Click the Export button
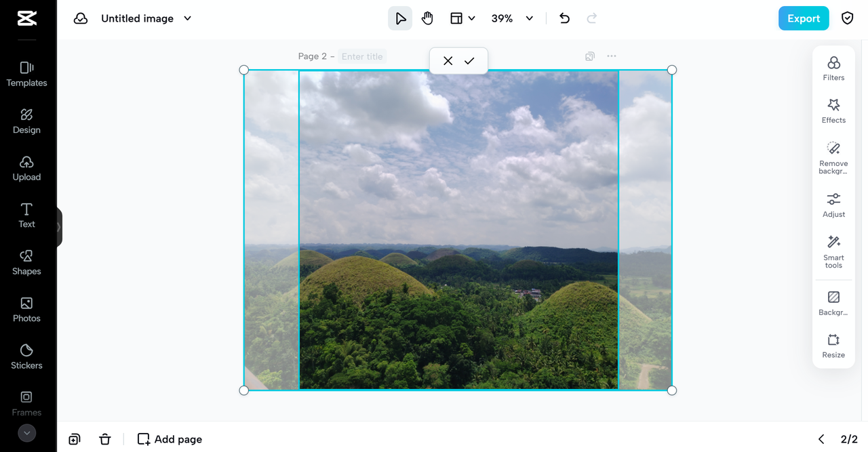The height and width of the screenshot is (452, 868). tap(804, 18)
